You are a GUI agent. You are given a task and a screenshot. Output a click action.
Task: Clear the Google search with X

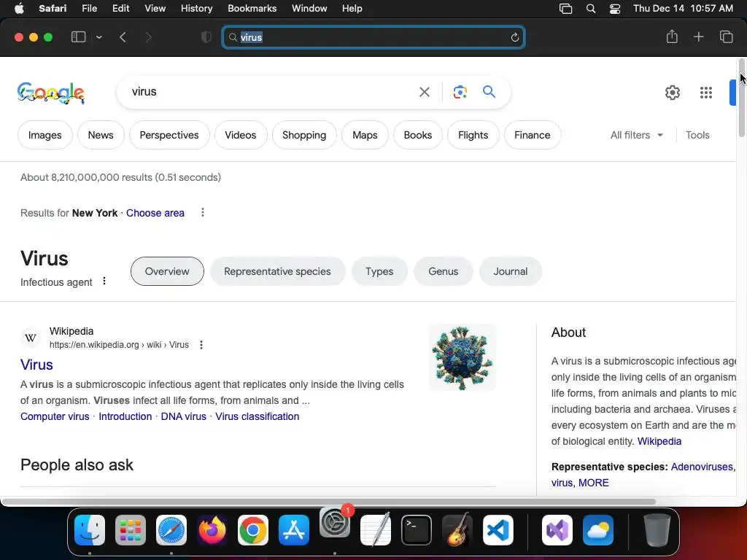click(424, 92)
